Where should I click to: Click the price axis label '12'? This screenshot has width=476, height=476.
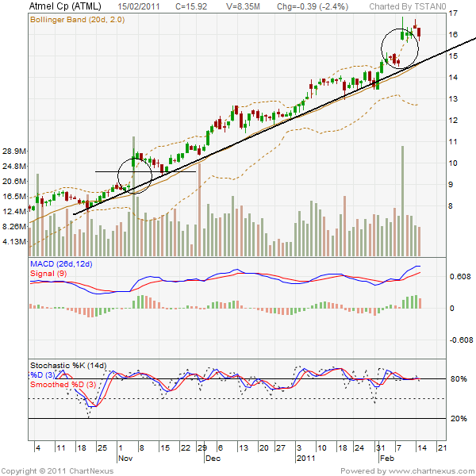(453, 121)
